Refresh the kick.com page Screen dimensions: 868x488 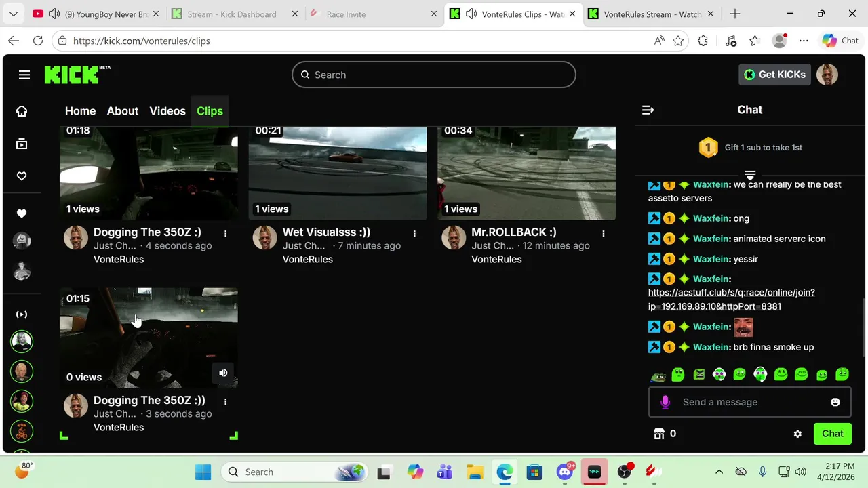(38, 41)
